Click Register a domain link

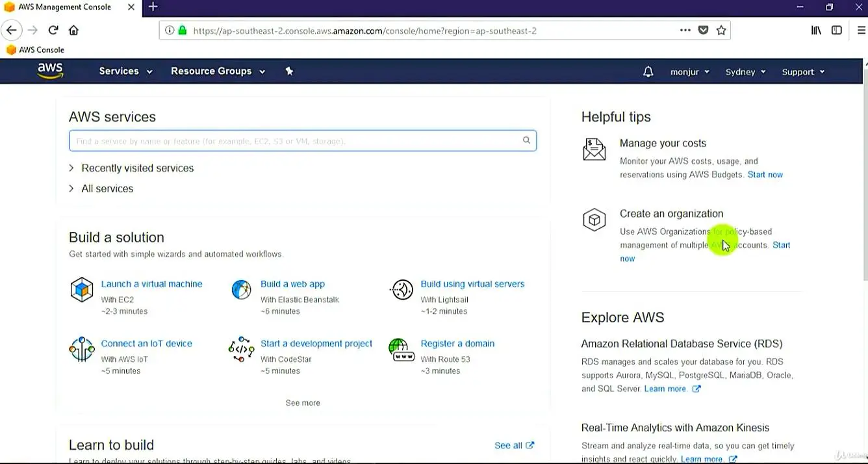coord(457,343)
